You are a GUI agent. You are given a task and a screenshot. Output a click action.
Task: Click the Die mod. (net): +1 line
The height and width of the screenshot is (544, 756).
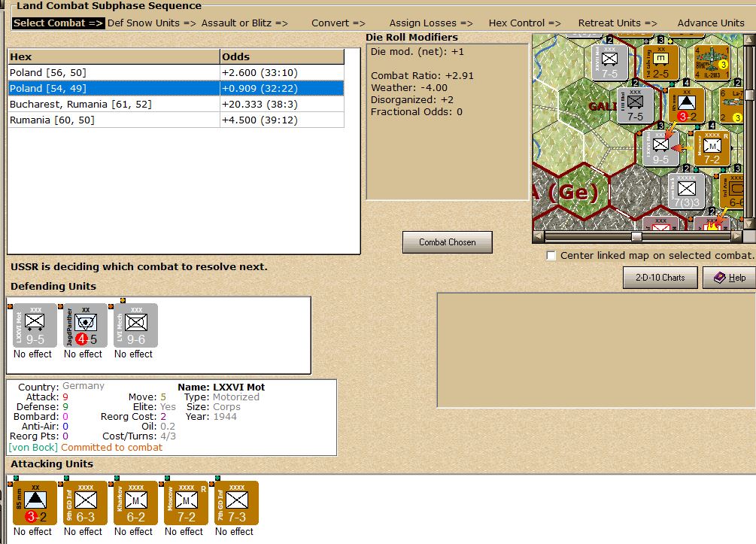417,52
